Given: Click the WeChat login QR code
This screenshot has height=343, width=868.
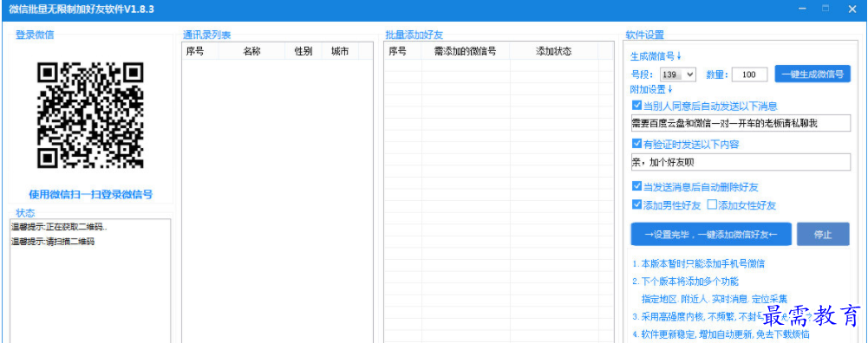Looking at the screenshot, I should (x=90, y=115).
